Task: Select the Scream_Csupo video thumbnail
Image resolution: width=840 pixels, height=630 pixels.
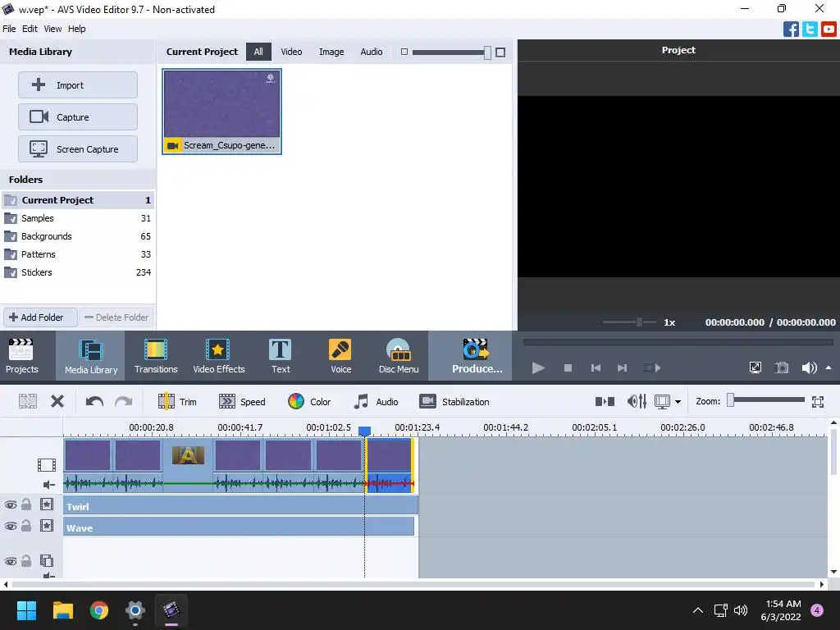Action: (221, 112)
